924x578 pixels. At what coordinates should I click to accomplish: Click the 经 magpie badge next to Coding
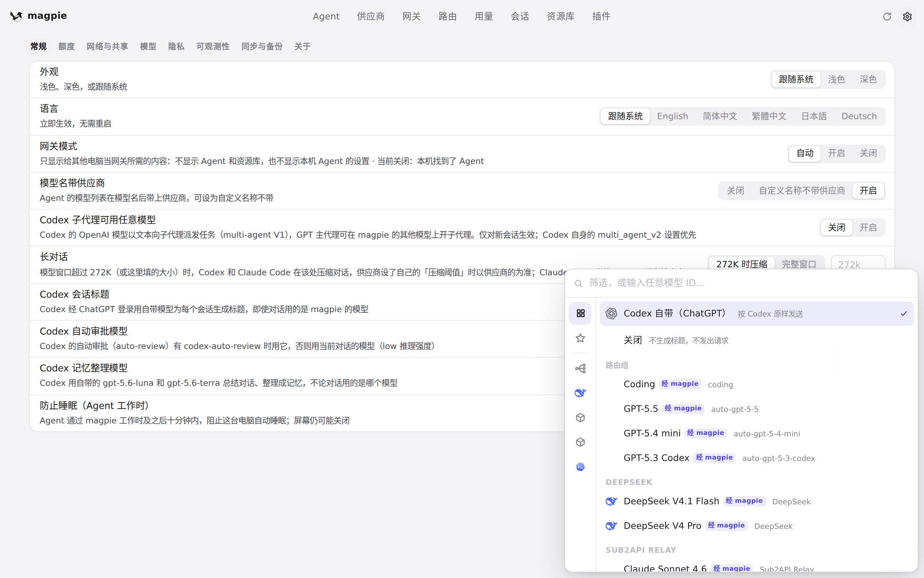680,384
